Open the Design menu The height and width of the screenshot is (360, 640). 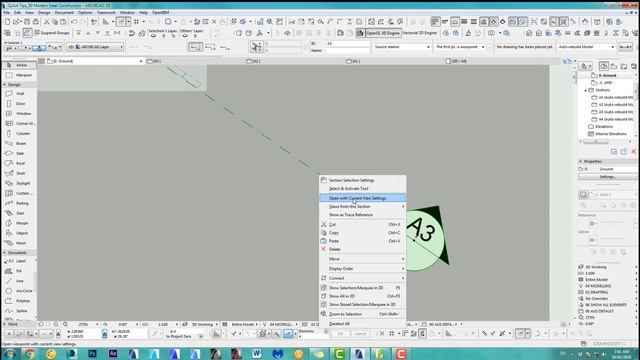tap(44, 13)
